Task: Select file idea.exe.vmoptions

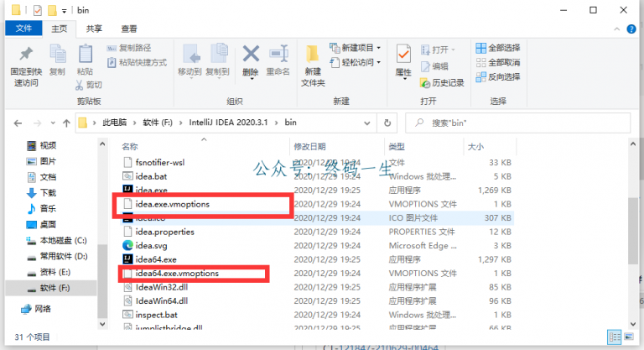Action: 173,204
